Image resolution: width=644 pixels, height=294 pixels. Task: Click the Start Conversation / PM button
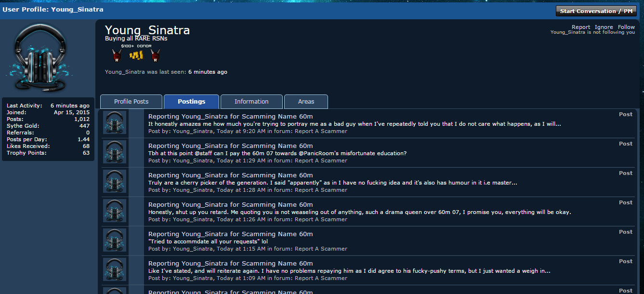pos(596,11)
